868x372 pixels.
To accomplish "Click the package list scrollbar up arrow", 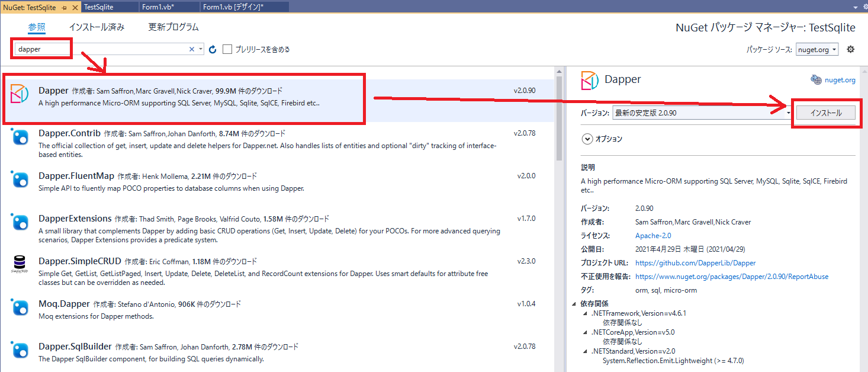I will pyautogui.click(x=560, y=71).
